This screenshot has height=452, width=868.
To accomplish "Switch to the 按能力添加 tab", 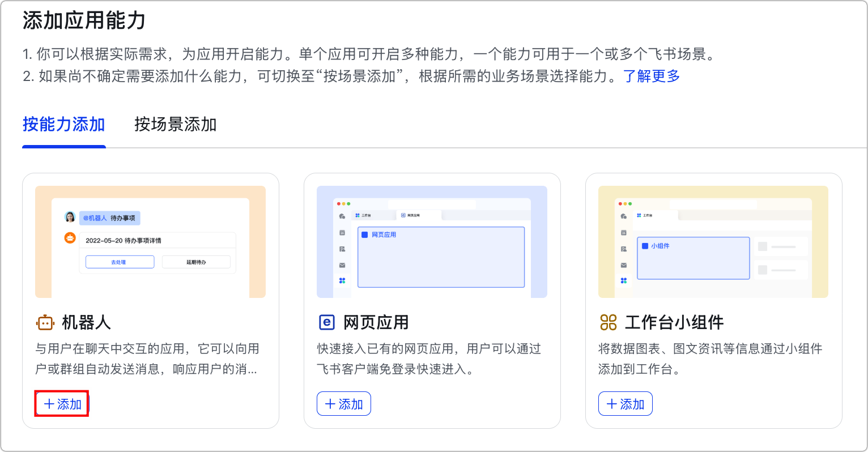I will click(64, 125).
